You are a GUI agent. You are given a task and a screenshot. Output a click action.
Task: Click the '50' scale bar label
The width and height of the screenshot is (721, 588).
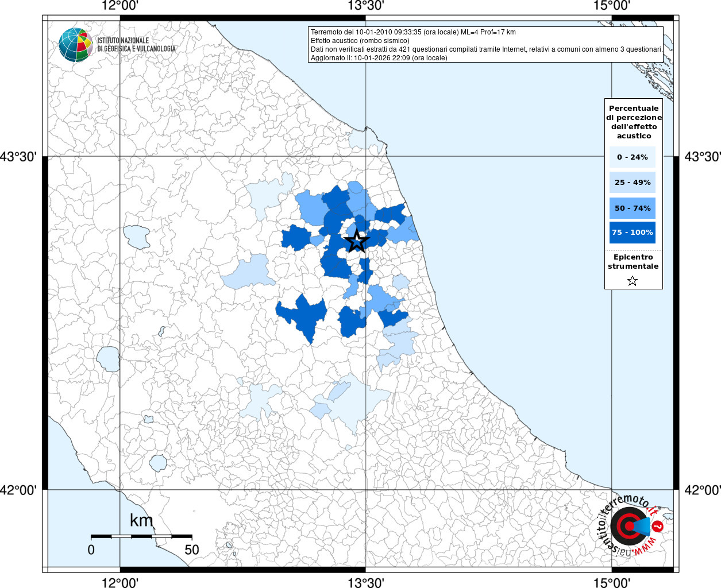(x=191, y=550)
